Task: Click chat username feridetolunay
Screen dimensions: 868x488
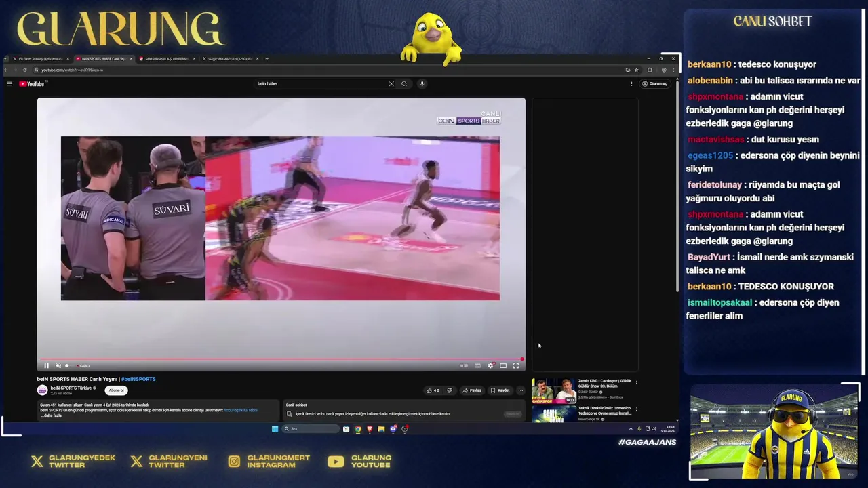Action: (x=715, y=185)
